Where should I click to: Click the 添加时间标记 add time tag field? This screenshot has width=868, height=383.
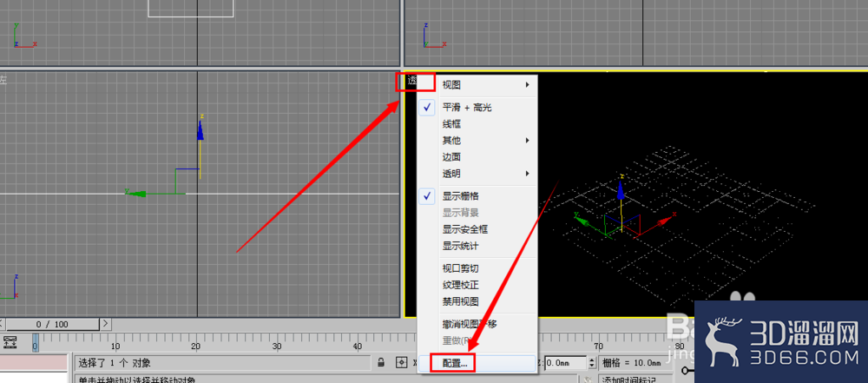click(635, 380)
